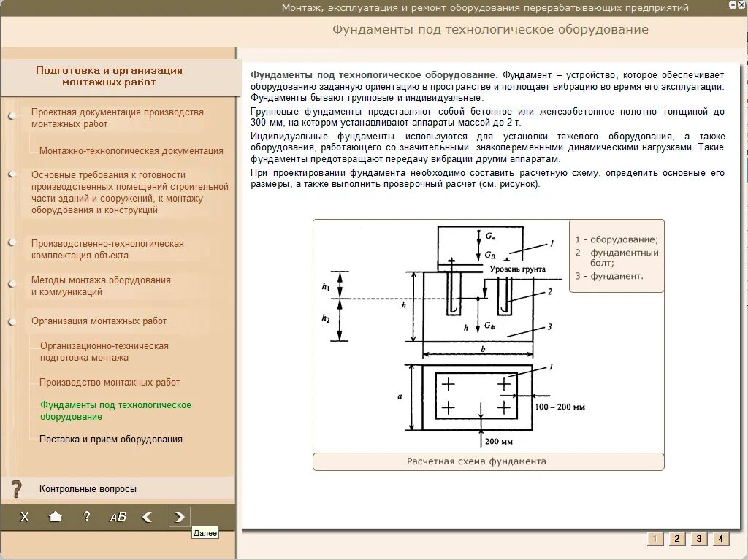Click the Далее forward arrow icon

tap(179, 516)
